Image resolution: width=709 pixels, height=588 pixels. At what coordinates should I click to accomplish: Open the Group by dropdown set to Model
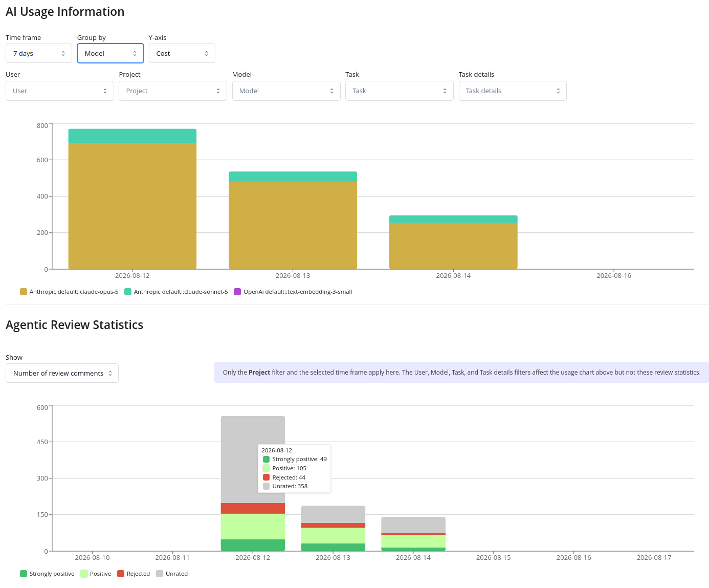point(110,53)
